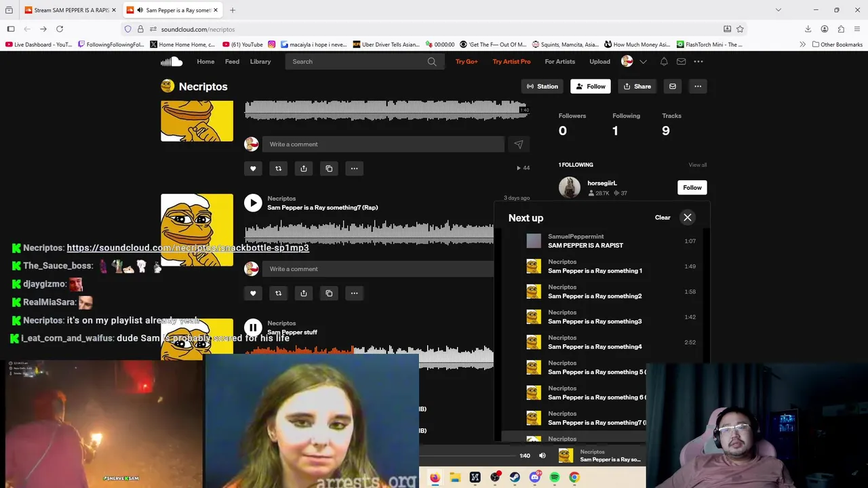Open the Other Bookmarks folder
The width and height of the screenshot is (868, 488).
point(836,45)
